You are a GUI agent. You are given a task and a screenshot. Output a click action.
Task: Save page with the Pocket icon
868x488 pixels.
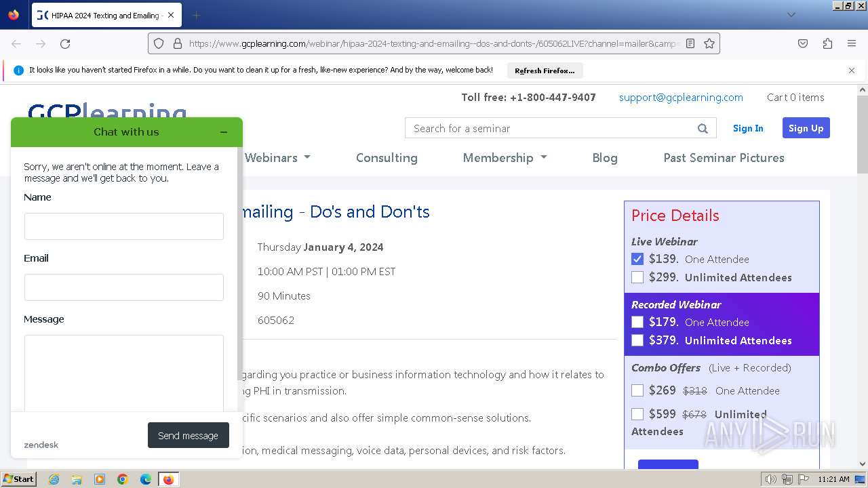click(x=803, y=43)
